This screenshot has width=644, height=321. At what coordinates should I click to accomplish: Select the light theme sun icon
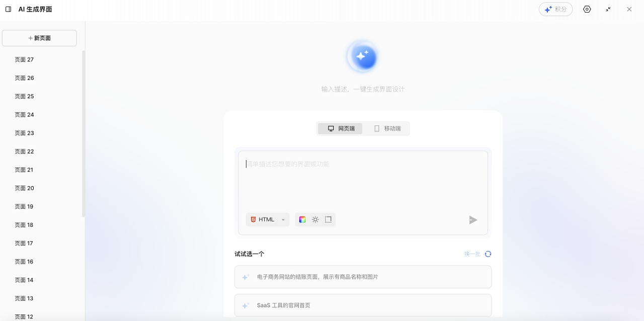pyautogui.click(x=315, y=219)
